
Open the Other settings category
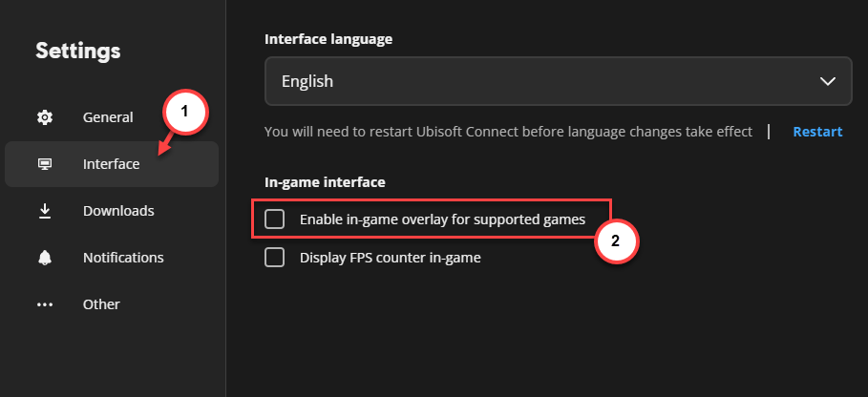(x=101, y=304)
